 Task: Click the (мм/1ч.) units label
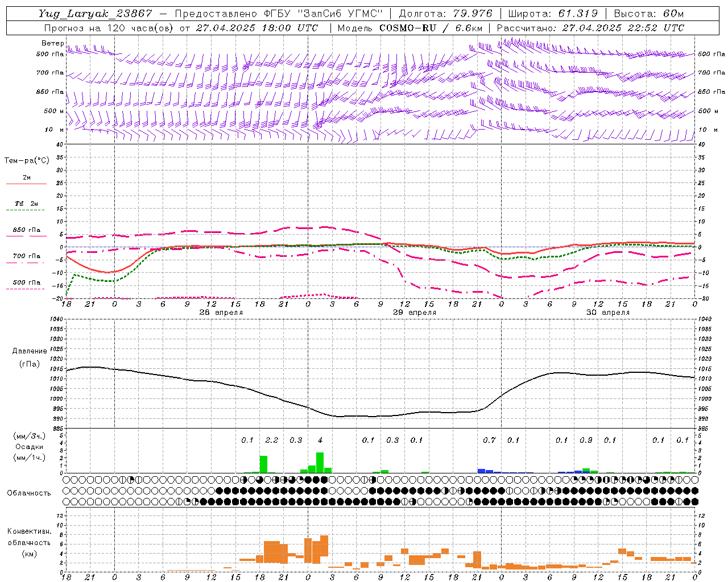click(29, 458)
